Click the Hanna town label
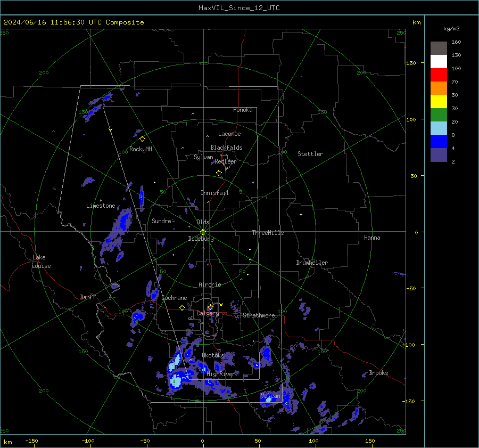Image resolution: width=479 pixels, height=448 pixels. tap(372, 238)
